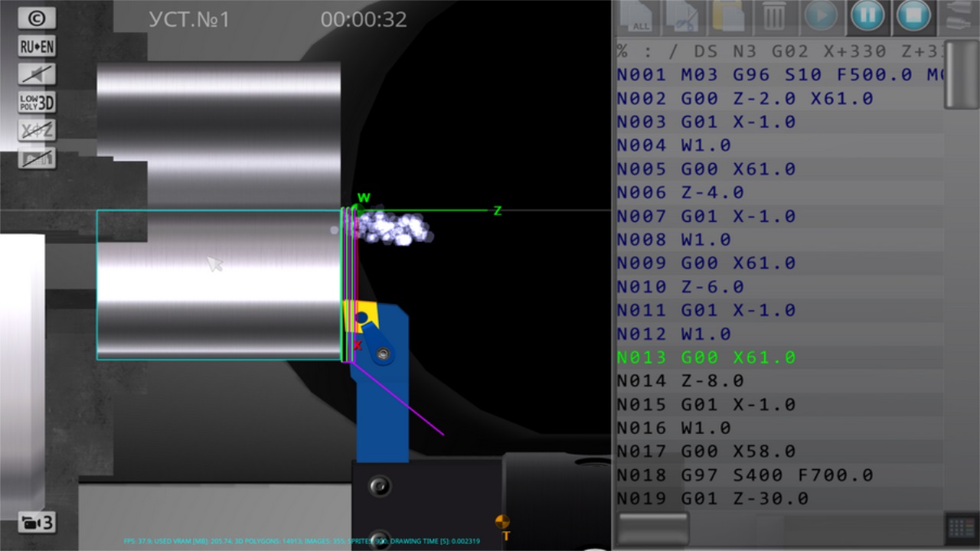This screenshot has width=980, height=551.
Task: Select line N010 Z-6.0
Action: point(779,287)
